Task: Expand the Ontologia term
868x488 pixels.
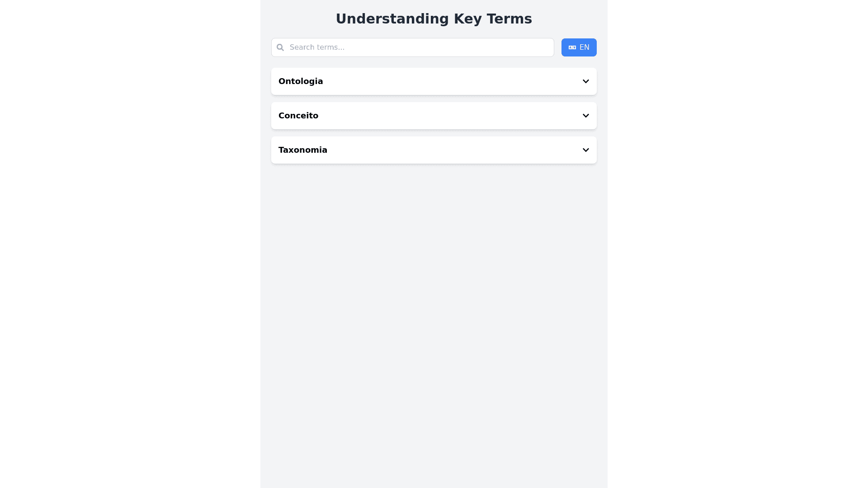Action: click(434, 81)
